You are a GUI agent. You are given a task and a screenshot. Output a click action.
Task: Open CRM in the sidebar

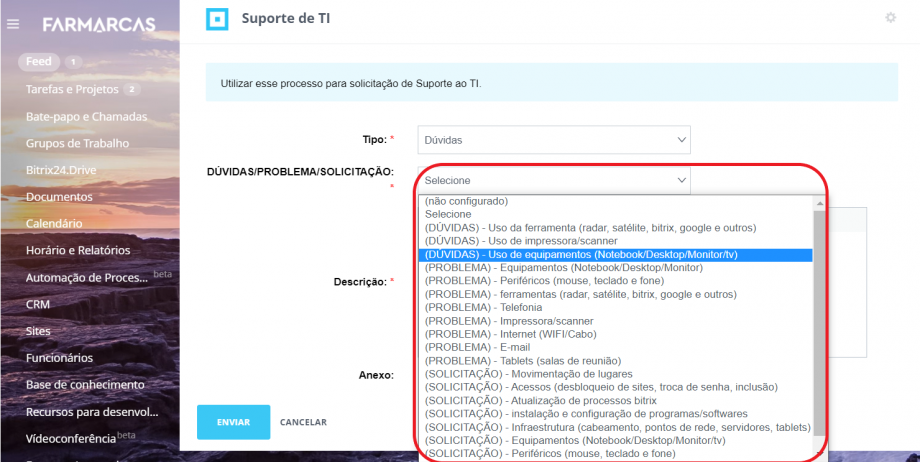[38, 304]
